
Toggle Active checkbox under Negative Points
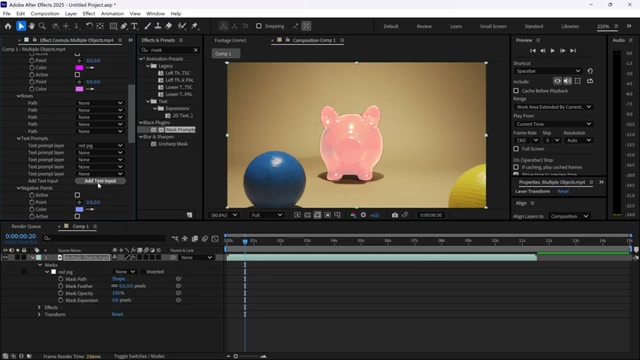click(77, 195)
